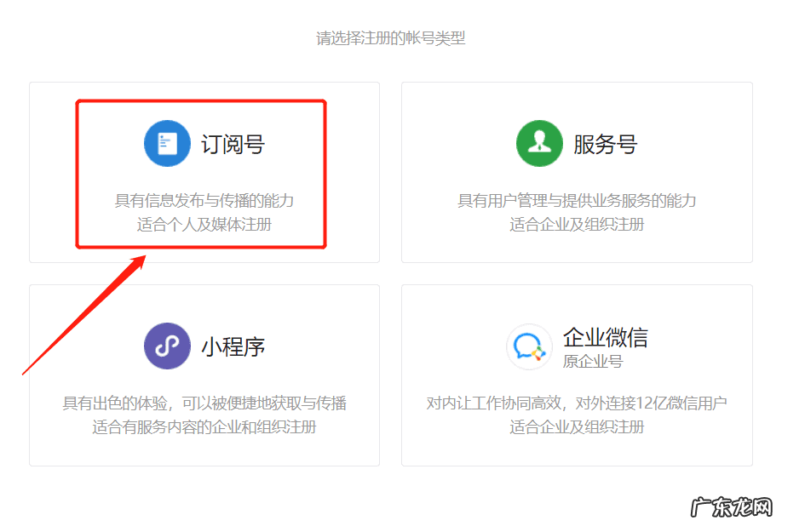This screenshot has height=532, width=805.
Task: Click the purple 小程序 S-shaped icon
Action: click(x=166, y=346)
